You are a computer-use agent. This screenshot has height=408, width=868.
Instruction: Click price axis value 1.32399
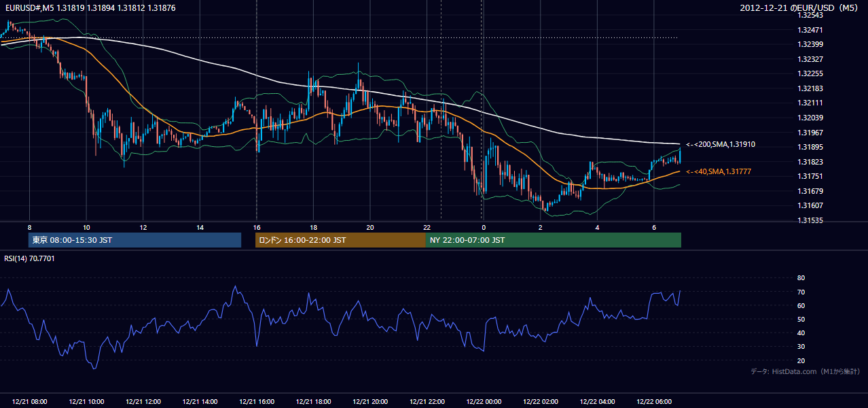(x=810, y=44)
